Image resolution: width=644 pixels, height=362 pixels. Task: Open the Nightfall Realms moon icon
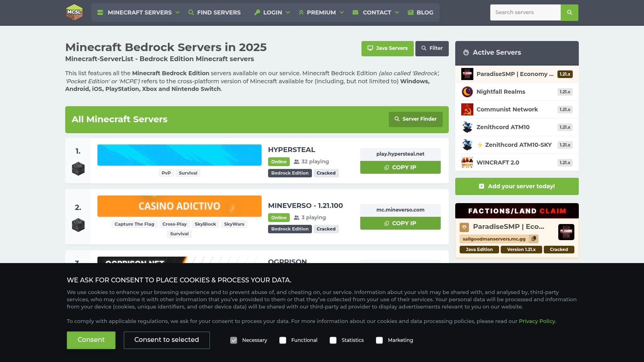(467, 92)
